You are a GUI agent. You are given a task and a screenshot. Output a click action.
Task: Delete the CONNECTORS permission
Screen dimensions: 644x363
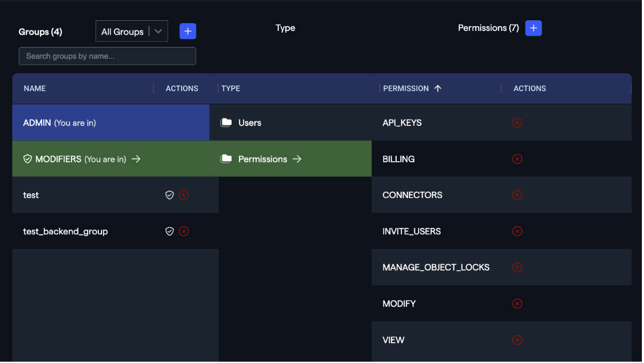click(x=517, y=195)
